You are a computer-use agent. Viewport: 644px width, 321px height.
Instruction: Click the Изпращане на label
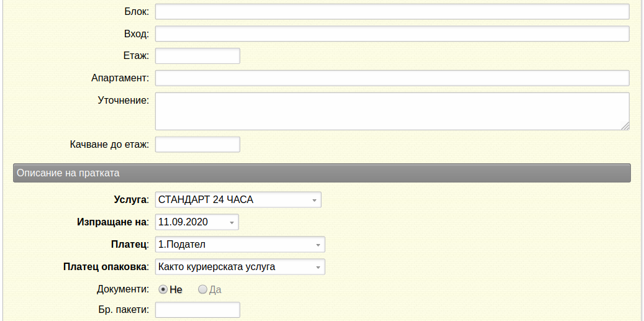point(112,222)
